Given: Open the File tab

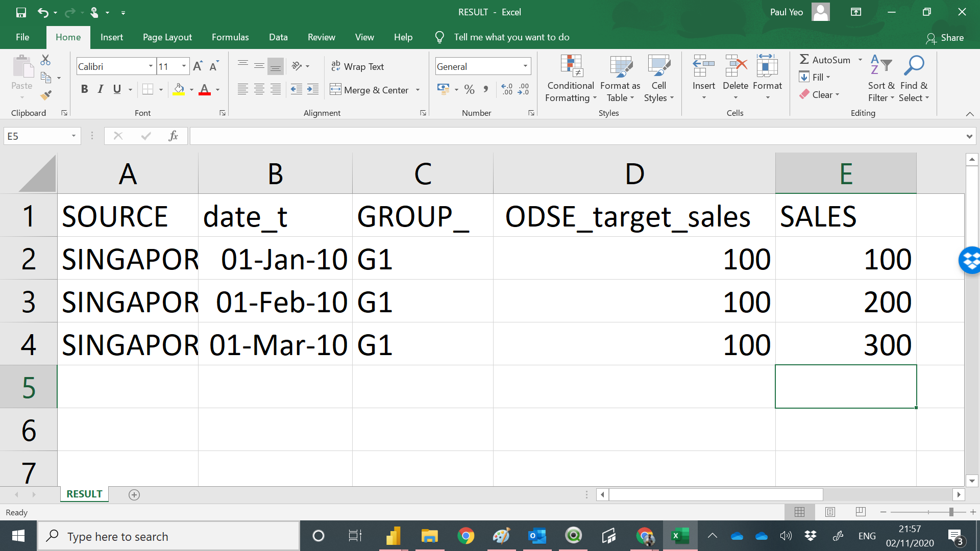Looking at the screenshot, I should 22,37.
